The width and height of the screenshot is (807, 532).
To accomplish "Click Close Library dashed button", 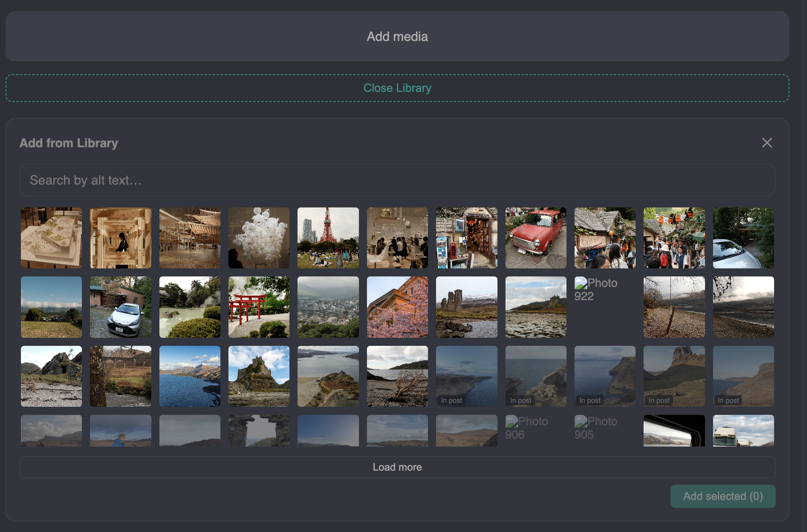I will point(397,88).
